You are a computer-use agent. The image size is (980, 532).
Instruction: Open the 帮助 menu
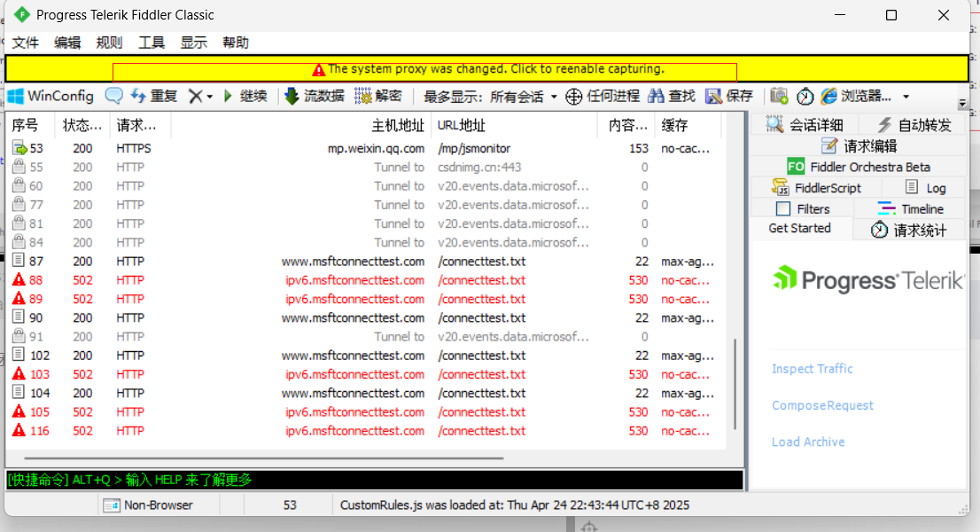click(x=236, y=43)
